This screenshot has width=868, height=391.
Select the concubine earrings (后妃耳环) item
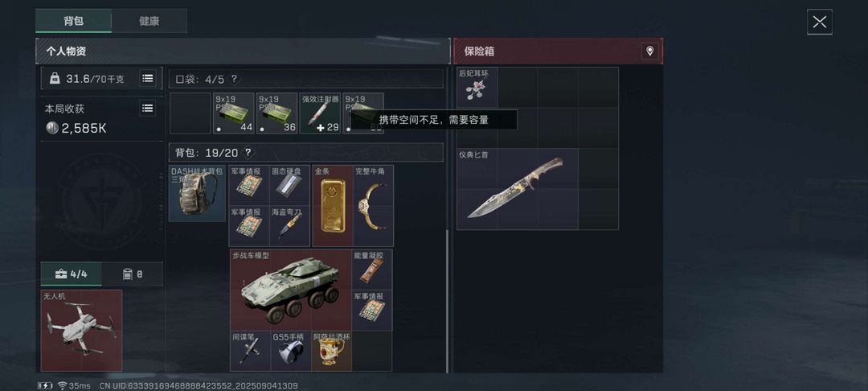pos(477,87)
